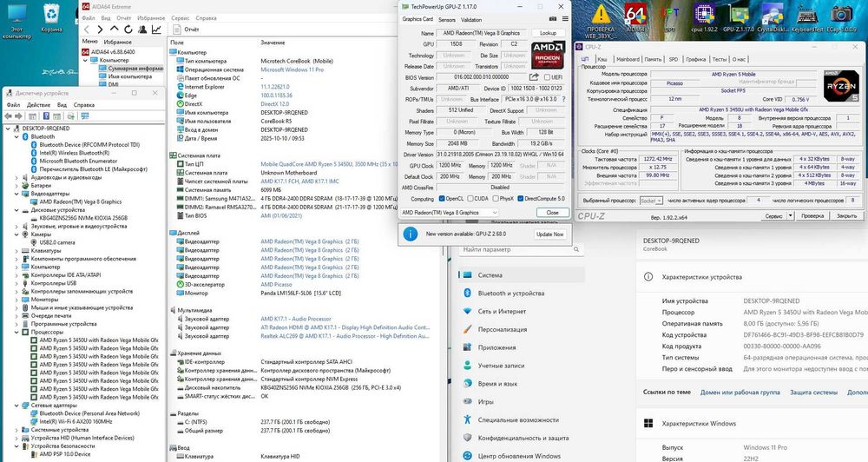The width and height of the screenshot is (868, 462).
Task: Click GPU-Z BIOS export arrow icon
Action: point(534,77)
